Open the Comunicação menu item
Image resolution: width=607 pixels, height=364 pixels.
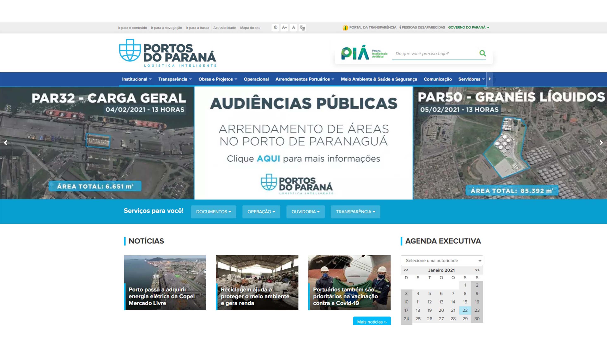click(x=438, y=79)
